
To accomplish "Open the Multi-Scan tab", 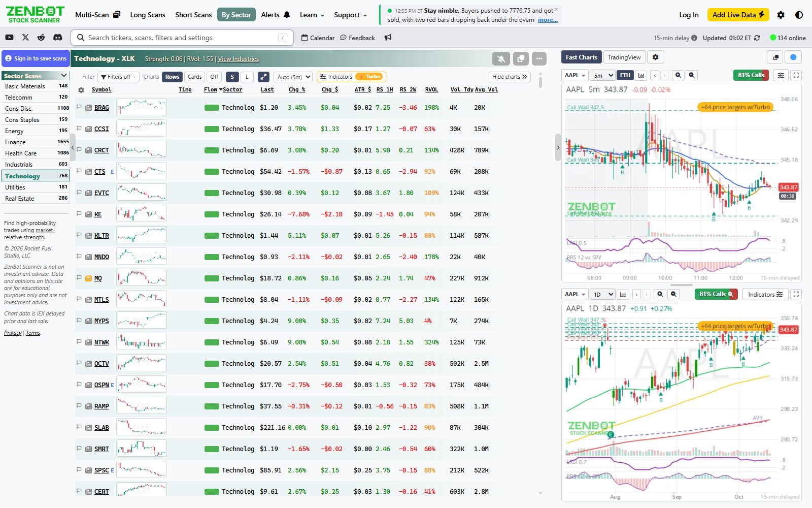I will (97, 15).
